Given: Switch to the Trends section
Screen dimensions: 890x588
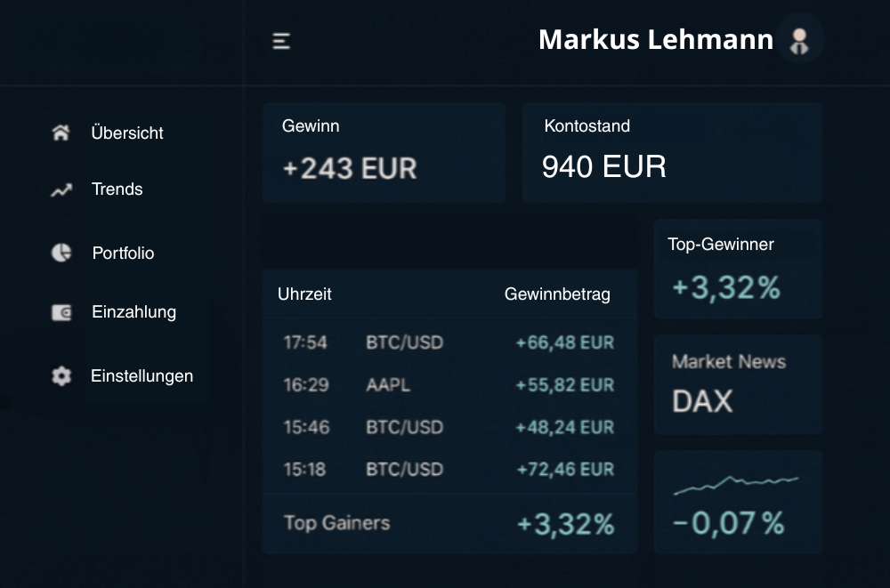Looking at the screenshot, I should pos(116,189).
